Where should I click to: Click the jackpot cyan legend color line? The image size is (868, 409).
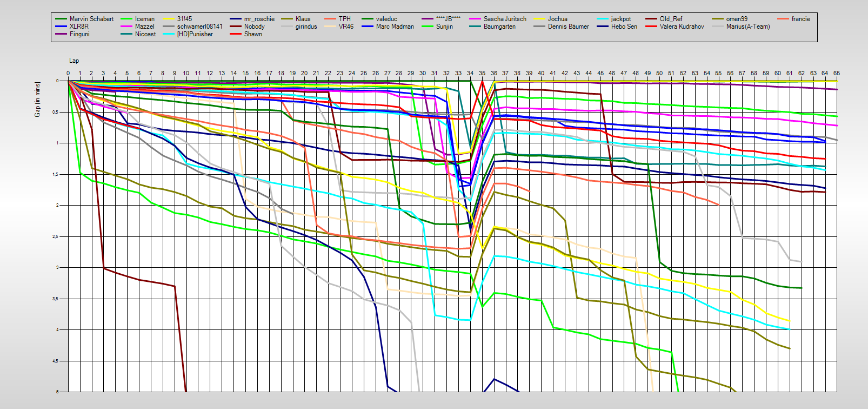pyautogui.click(x=603, y=19)
